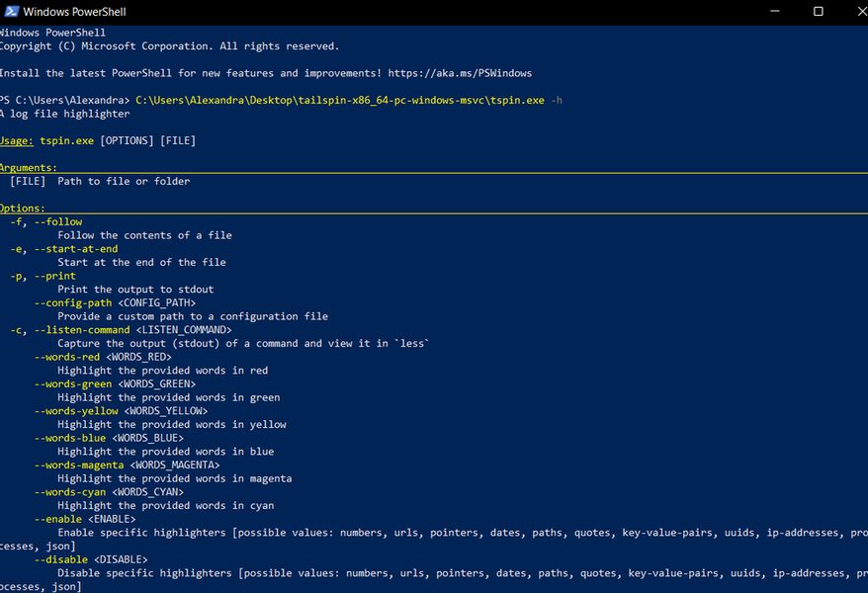The image size is (868, 593).
Task: Click the --enable option text
Action: click(57, 519)
